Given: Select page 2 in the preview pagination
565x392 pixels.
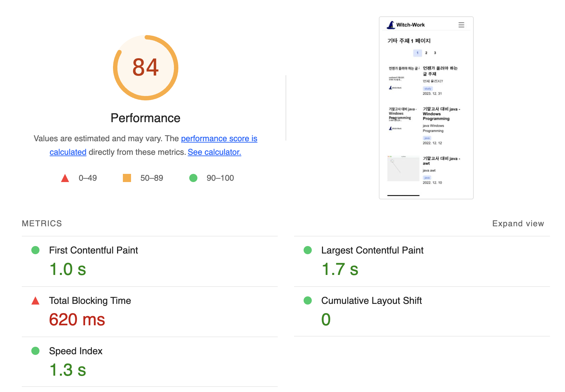Looking at the screenshot, I should tap(426, 53).
